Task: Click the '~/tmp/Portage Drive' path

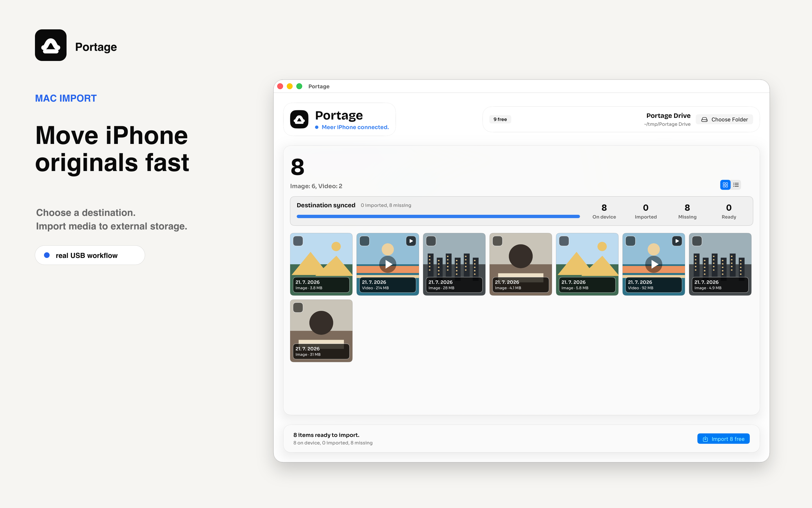Action: coord(667,124)
